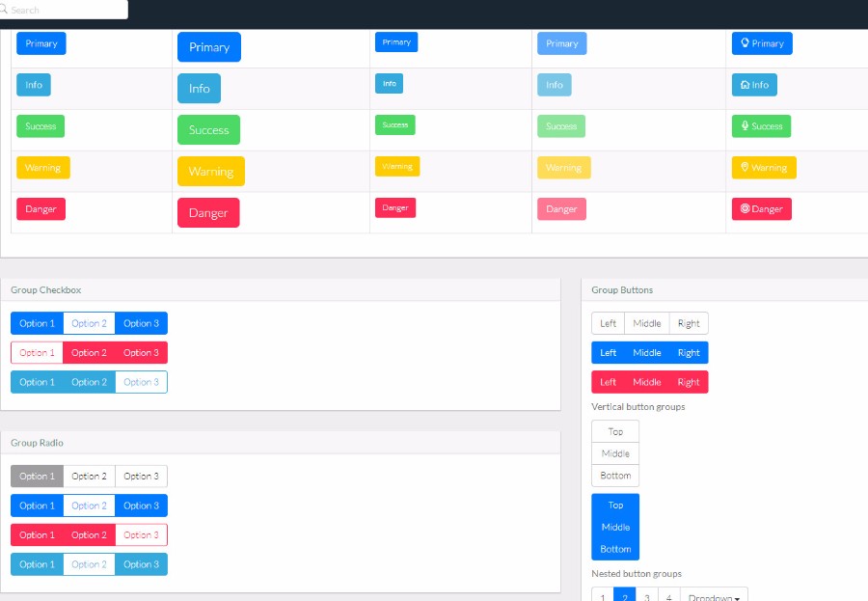Toggle light blue Option 3 in Group Checkbox
This screenshot has width=868, height=601.
coord(141,382)
